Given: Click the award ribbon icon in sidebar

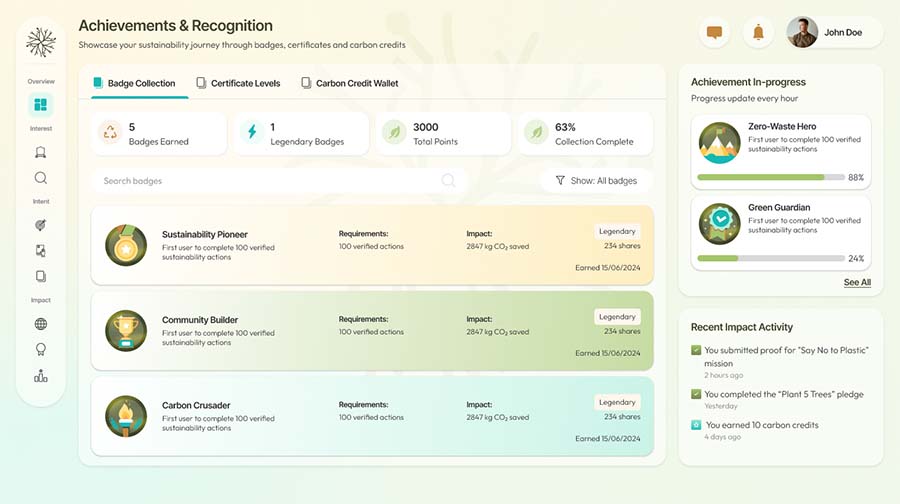Looking at the screenshot, I should click(41, 350).
